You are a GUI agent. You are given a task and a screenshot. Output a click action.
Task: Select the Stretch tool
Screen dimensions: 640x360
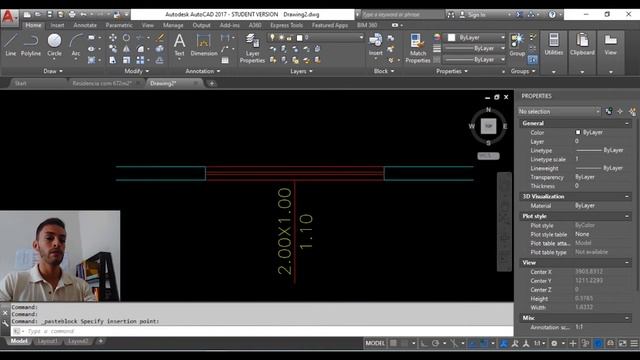[113, 60]
